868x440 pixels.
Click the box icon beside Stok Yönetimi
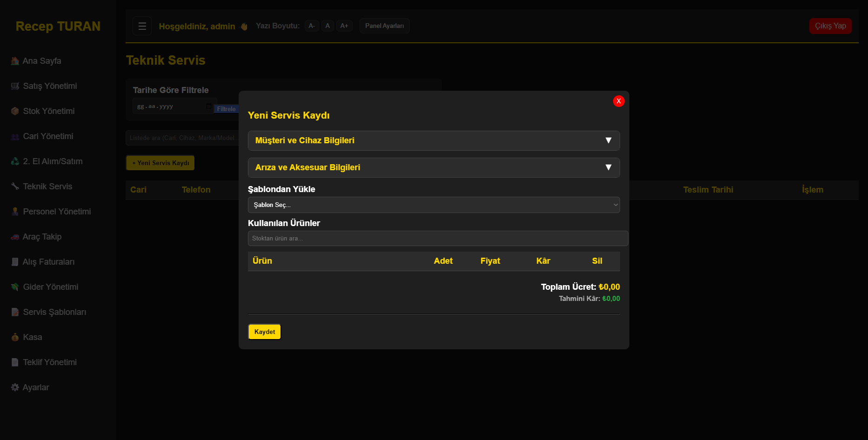click(x=15, y=111)
